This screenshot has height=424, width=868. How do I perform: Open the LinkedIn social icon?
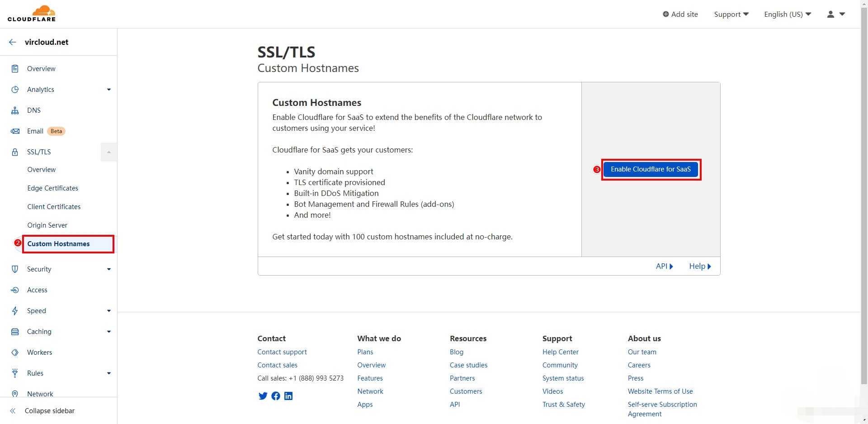click(288, 396)
